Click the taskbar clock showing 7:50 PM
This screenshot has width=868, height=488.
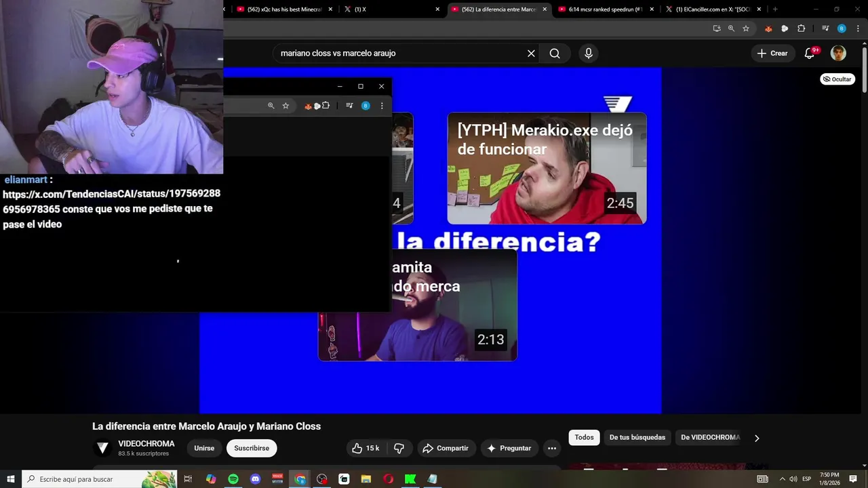[829, 479]
